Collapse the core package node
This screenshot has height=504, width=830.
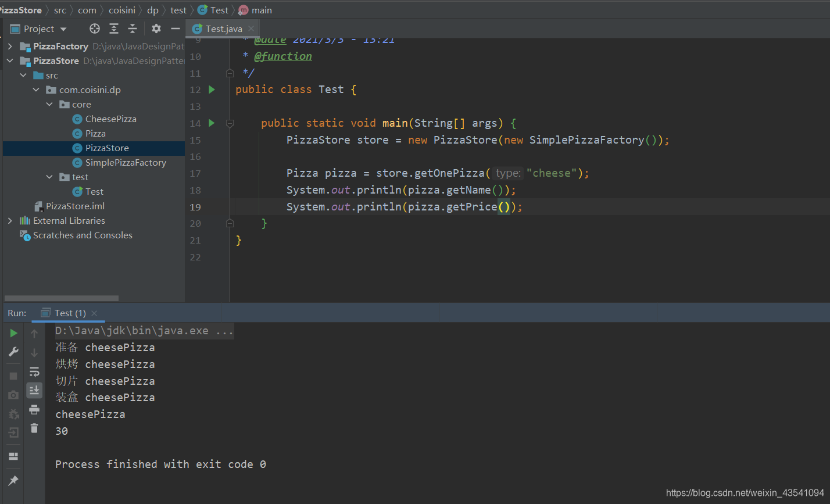pyautogui.click(x=49, y=104)
